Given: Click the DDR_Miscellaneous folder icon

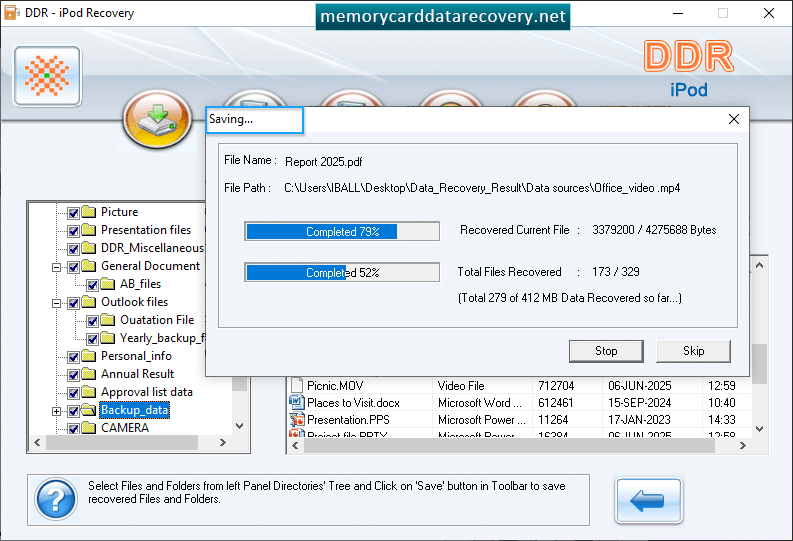Looking at the screenshot, I should click(89, 248).
